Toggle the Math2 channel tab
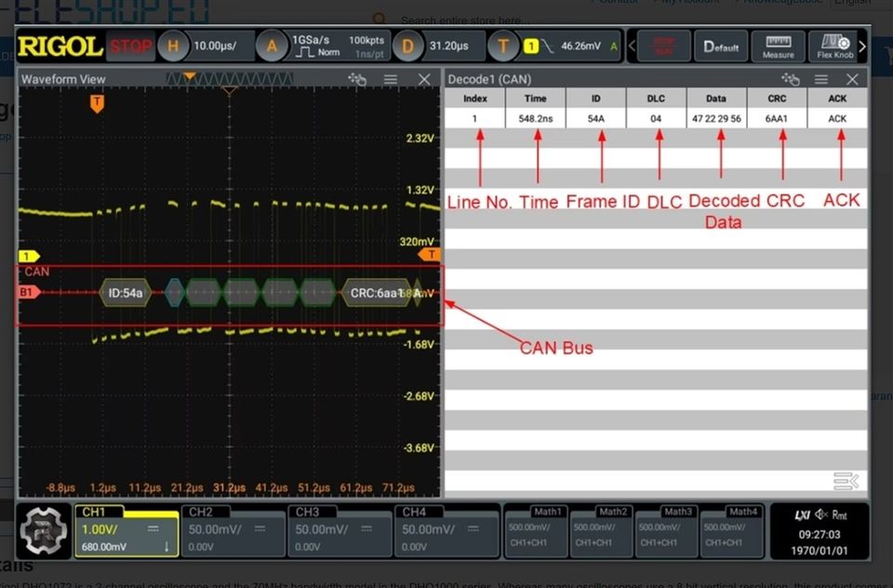Screen dimensions: 893x588 (601, 531)
